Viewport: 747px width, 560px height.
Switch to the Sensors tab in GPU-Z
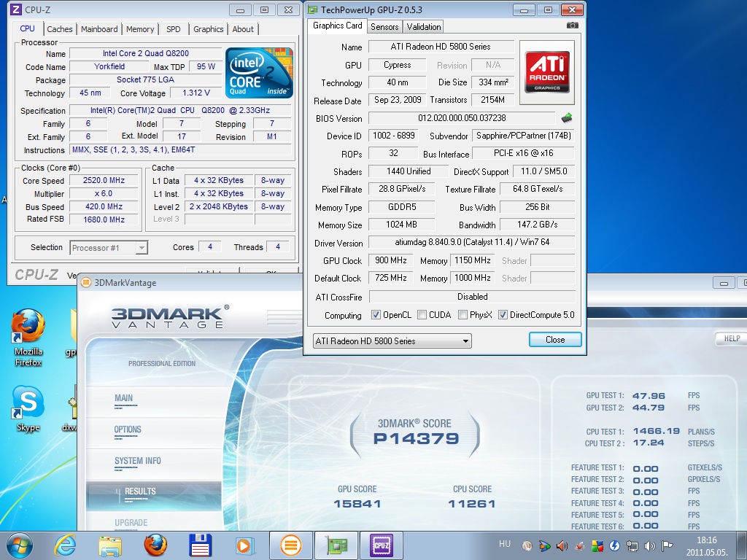pos(384,27)
